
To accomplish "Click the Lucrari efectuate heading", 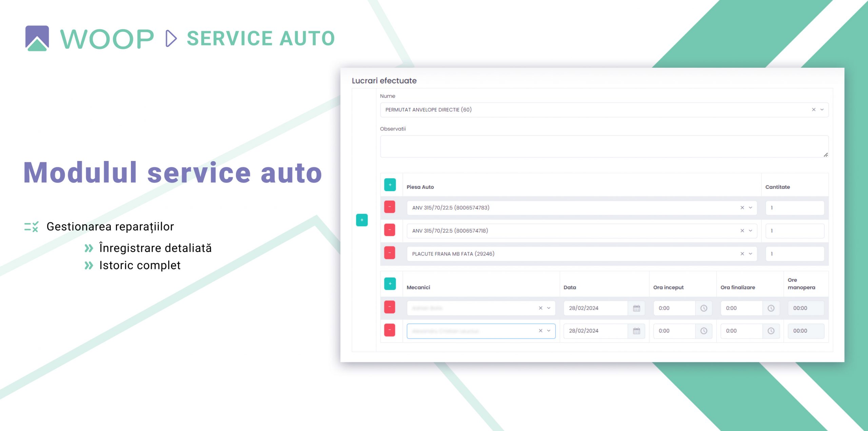I will 384,81.
